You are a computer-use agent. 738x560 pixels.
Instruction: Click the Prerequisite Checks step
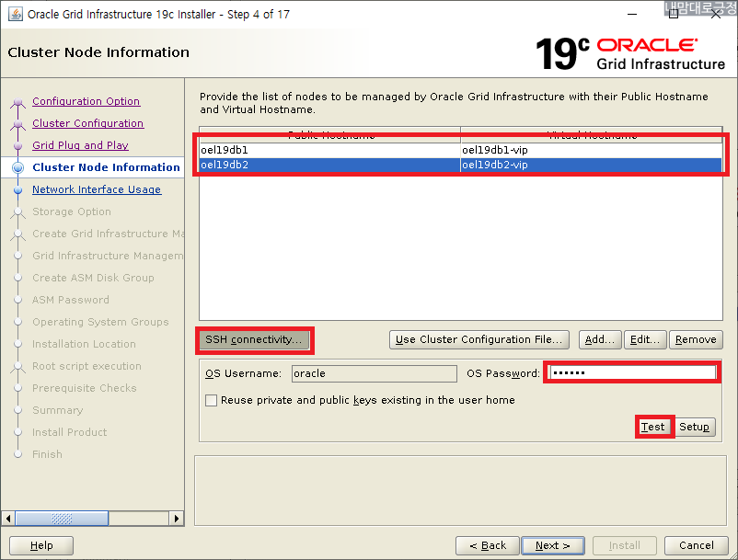pos(85,388)
